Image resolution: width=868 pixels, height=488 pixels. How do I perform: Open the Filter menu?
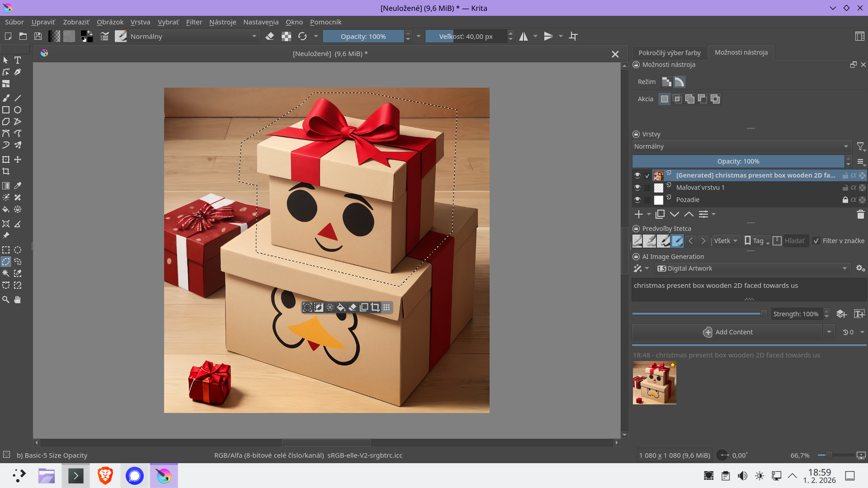[194, 22]
